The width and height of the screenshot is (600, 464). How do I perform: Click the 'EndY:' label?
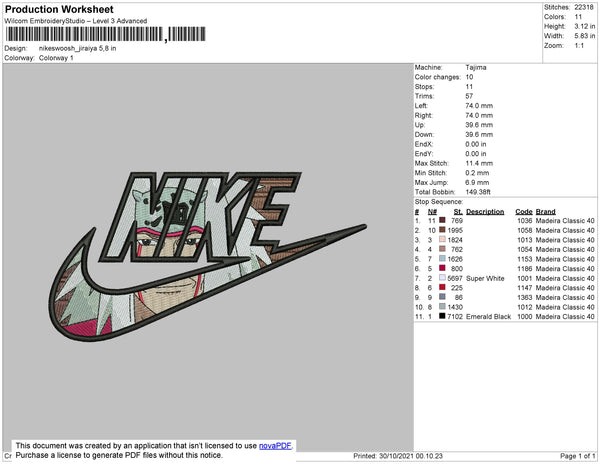point(424,154)
